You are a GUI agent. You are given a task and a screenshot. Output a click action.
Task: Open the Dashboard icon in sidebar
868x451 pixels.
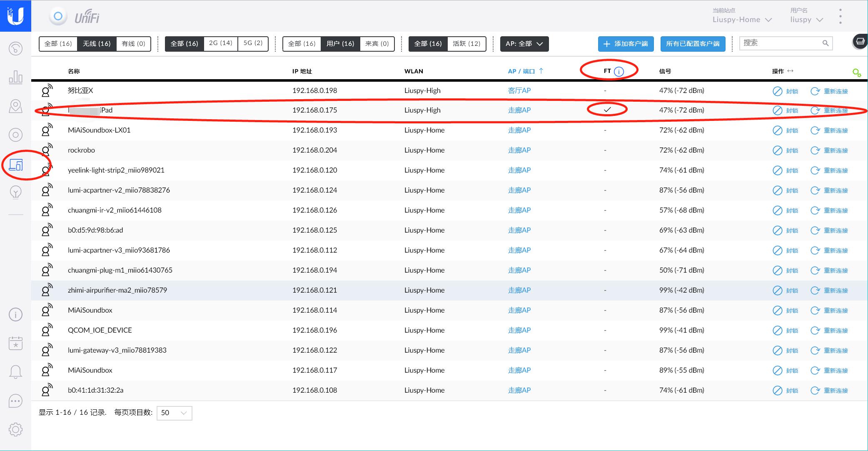(15, 49)
